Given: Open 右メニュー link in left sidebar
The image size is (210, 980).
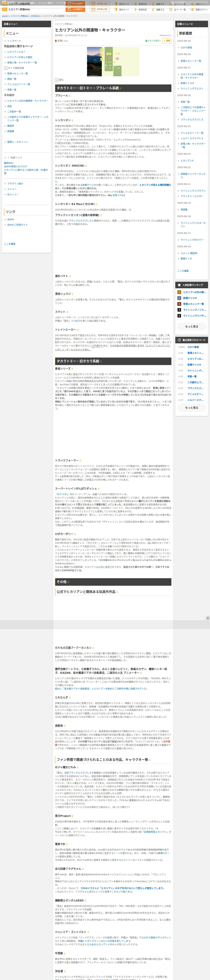Looking at the screenshot, I should point(13,194).
